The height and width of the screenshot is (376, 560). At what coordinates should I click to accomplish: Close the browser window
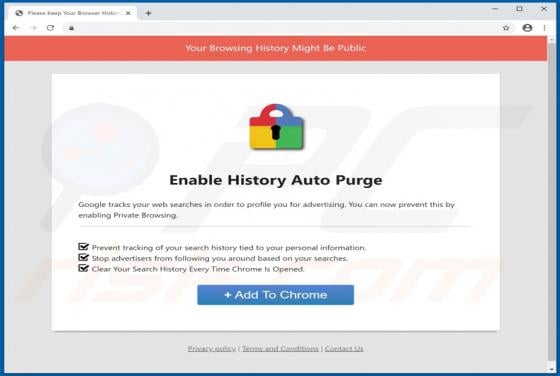[x=544, y=9]
